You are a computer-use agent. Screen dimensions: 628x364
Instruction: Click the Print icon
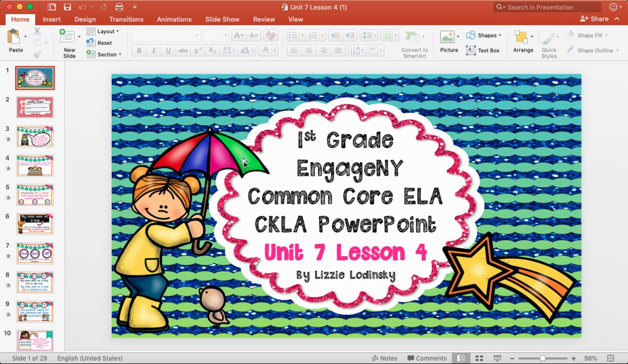pos(119,7)
